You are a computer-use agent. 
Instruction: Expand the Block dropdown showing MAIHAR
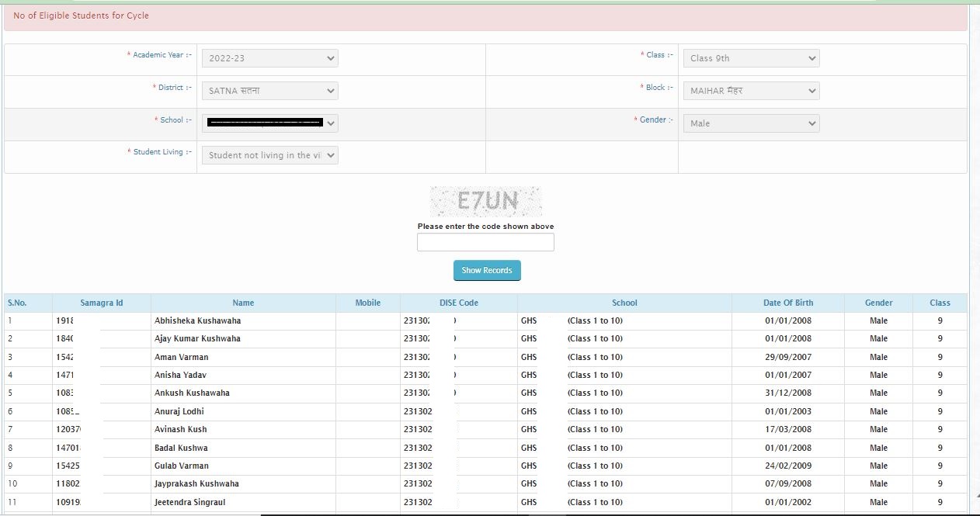click(750, 91)
